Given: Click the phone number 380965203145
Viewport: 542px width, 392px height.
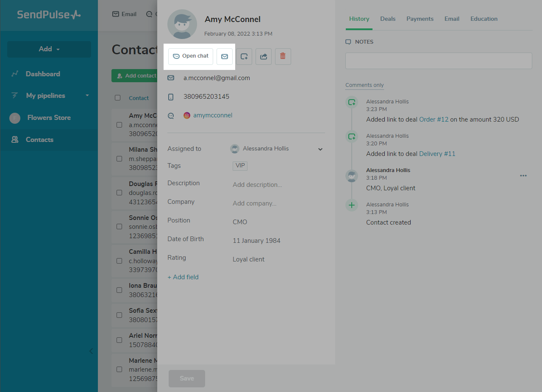Looking at the screenshot, I should point(206,97).
